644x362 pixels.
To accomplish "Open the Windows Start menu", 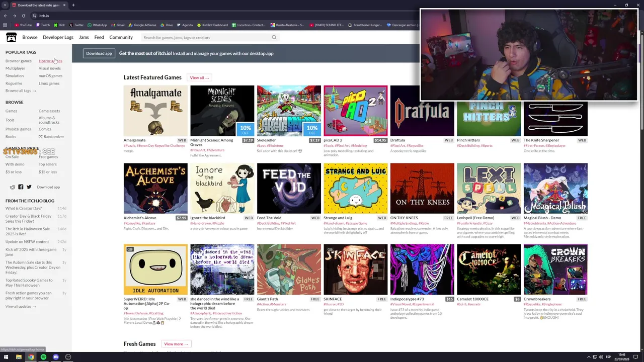I will click(x=6, y=357).
